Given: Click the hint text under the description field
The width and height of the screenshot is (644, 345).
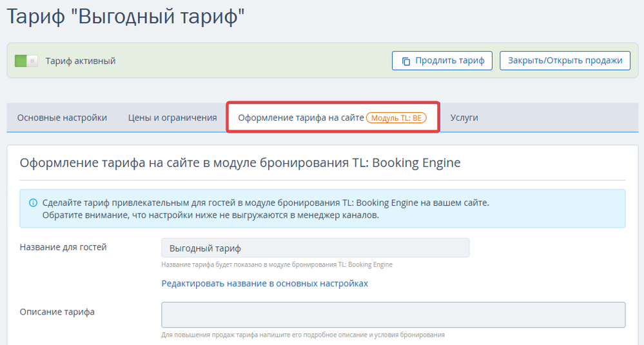Looking at the screenshot, I should (x=303, y=335).
